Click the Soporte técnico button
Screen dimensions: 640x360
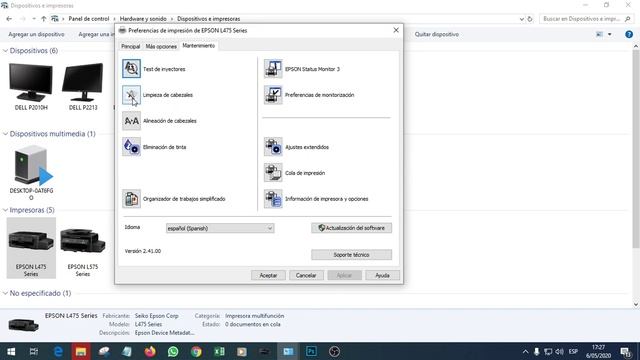(x=351, y=255)
